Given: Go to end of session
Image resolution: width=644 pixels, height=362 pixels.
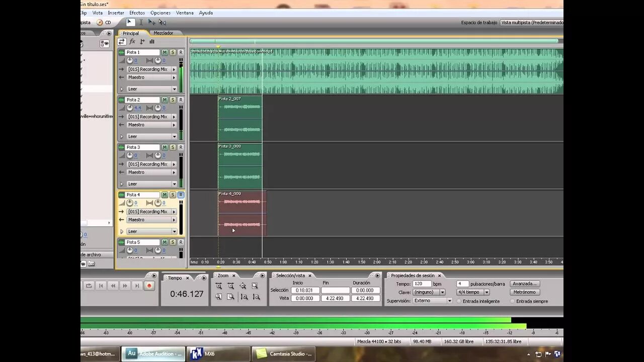Looking at the screenshot, I should [137, 286].
